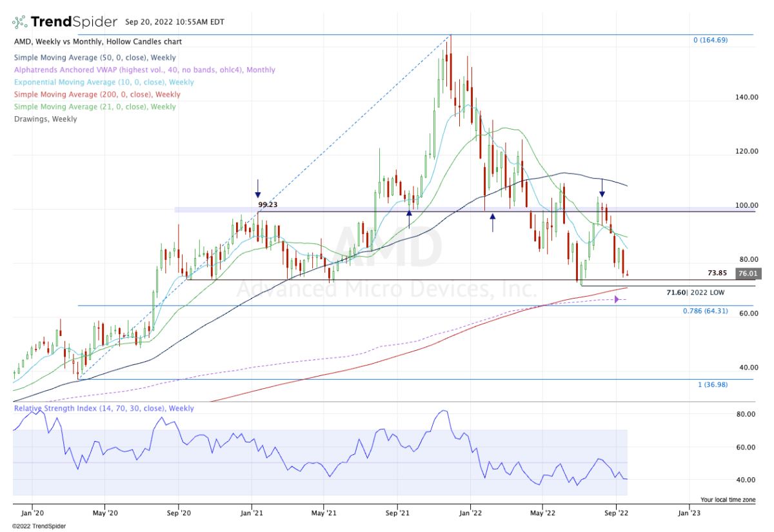Image resolution: width=774 pixels, height=532 pixels.
Task: Select the 76.01 current price tag
Action: (749, 274)
